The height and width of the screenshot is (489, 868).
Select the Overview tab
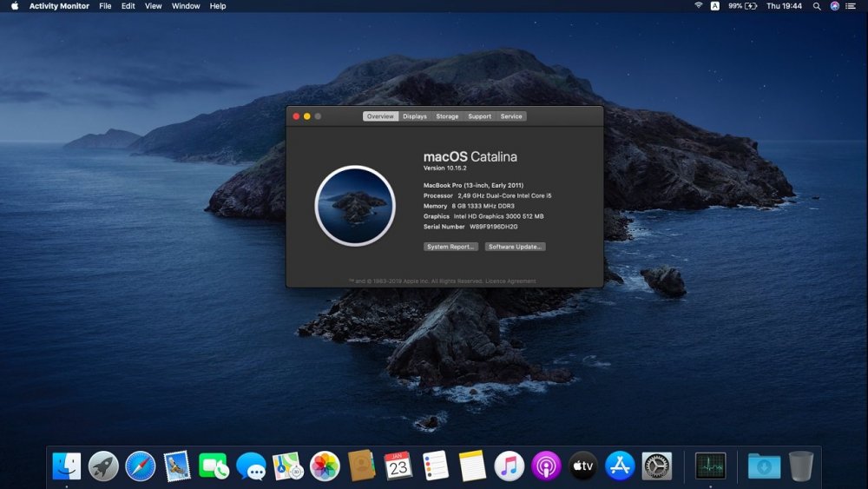[x=380, y=116]
